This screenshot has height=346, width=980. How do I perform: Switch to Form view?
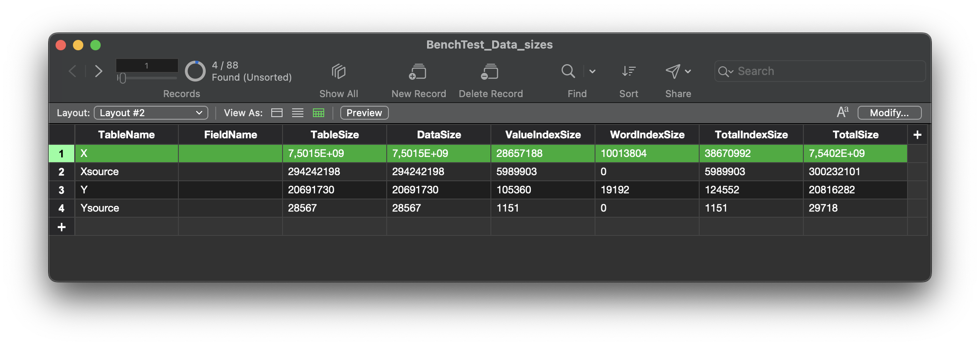[277, 113]
